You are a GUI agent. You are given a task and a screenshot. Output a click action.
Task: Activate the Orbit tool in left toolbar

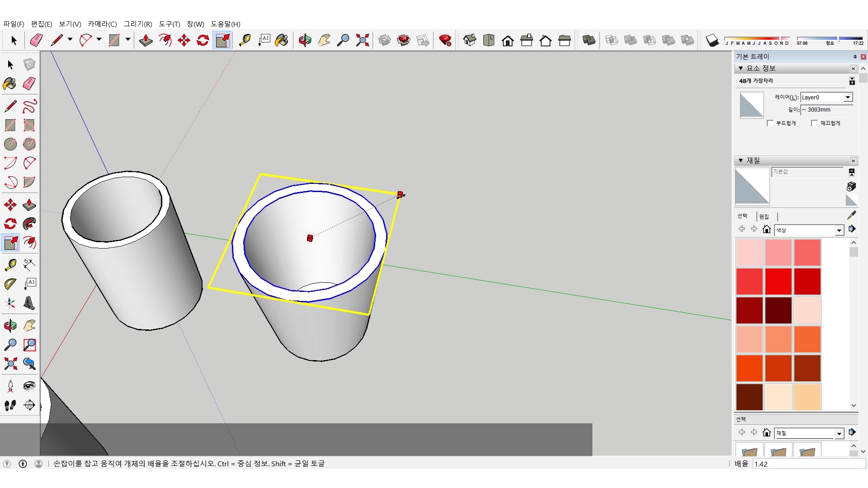coord(10,325)
